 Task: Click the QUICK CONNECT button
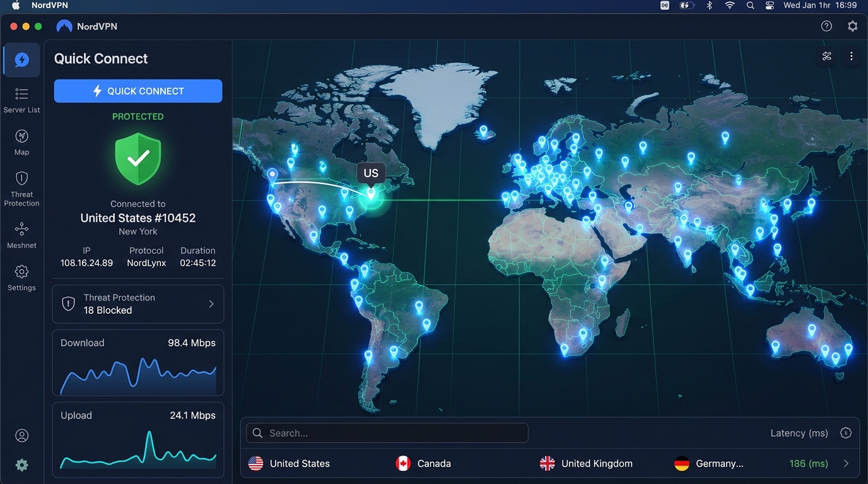[x=138, y=91]
